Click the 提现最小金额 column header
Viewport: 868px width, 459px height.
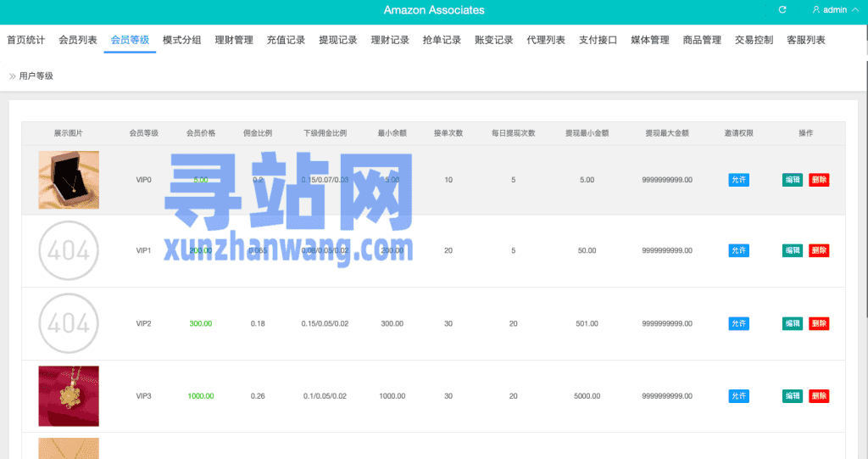click(587, 133)
